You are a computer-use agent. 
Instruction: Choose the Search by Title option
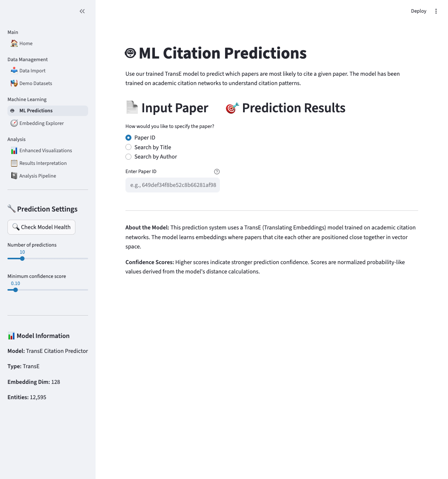128,147
